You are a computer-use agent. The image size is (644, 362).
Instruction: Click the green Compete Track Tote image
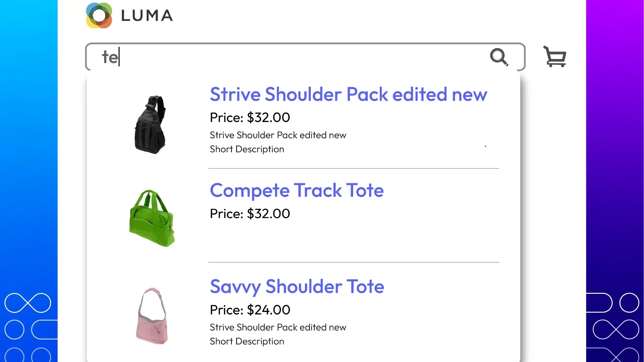coord(152,218)
